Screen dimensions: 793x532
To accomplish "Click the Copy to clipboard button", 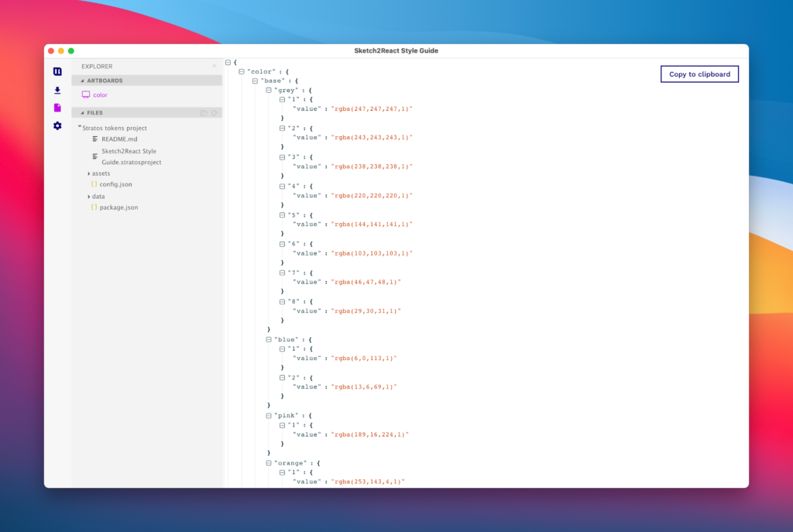I will click(699, 74).
